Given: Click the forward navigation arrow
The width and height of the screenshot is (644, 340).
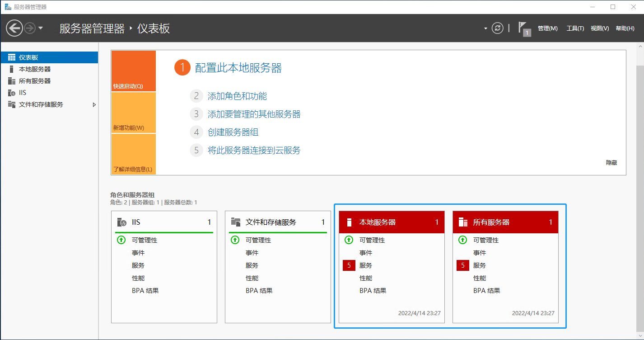Looking at the screenshot, I should (30, 28).
